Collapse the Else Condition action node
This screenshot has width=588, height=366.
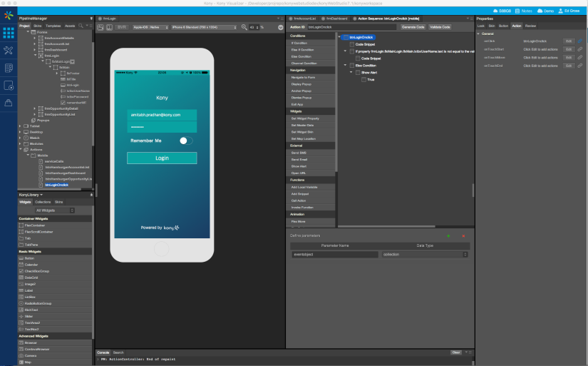[x=346, y=66]
